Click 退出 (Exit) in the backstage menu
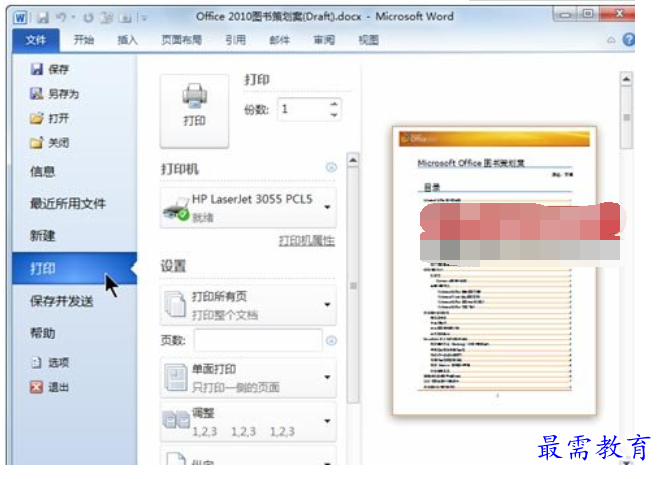The height and width of the screenshot is (479, 659). pos(50,387)
